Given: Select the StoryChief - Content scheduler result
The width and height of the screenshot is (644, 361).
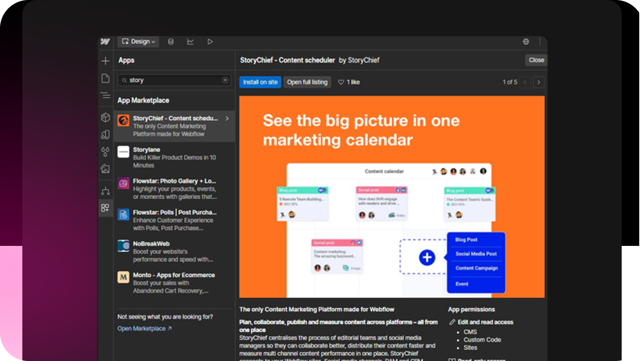Looking at the screenshot, I should [174, 126].
